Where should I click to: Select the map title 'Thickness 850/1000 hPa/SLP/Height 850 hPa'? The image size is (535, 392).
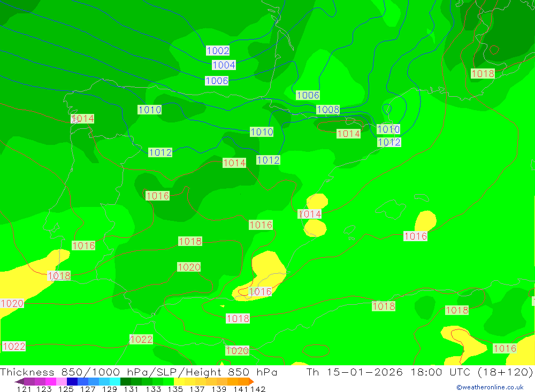coord(139,372)
